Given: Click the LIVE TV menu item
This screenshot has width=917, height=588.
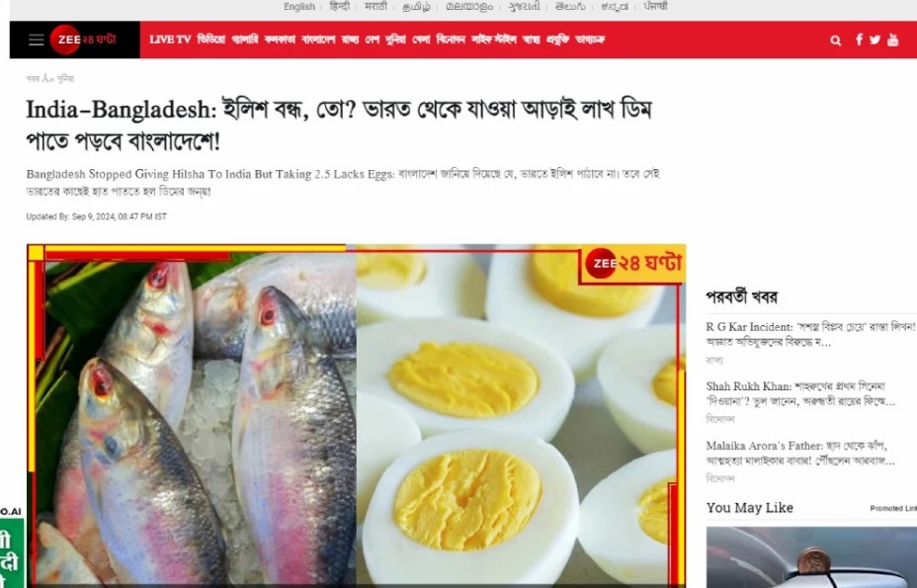Looking at the screenshot, I should point(170,40).
